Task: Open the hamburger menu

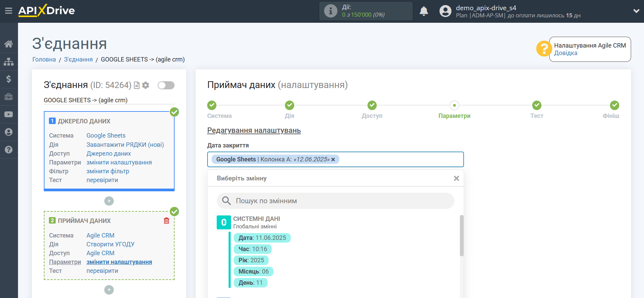Action: coord(8,11)
